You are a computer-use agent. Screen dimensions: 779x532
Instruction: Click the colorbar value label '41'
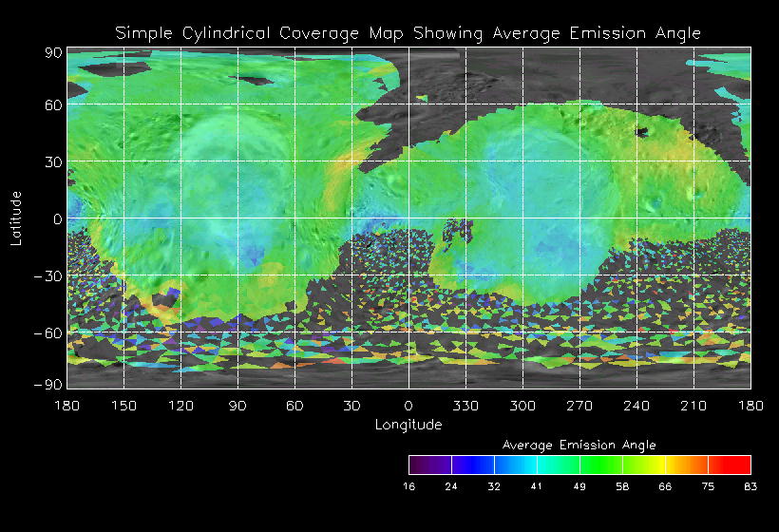pyautogui.click(x=537, y=486)
